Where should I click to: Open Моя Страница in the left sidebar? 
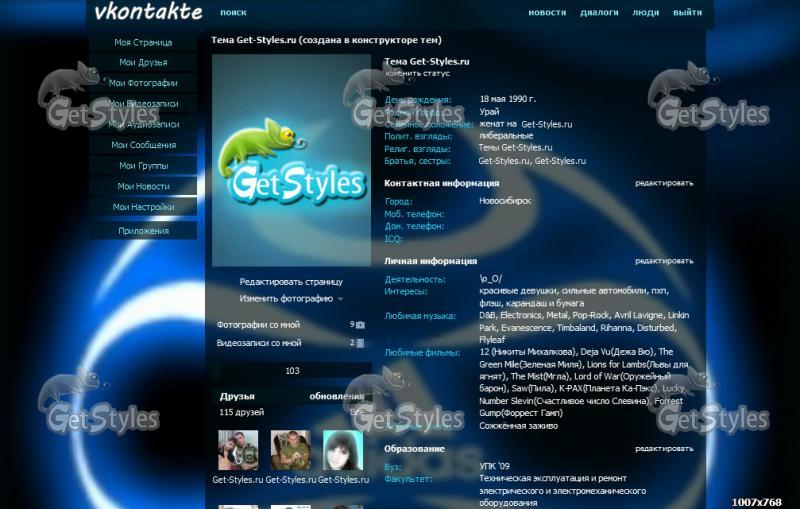click(143, 43)
